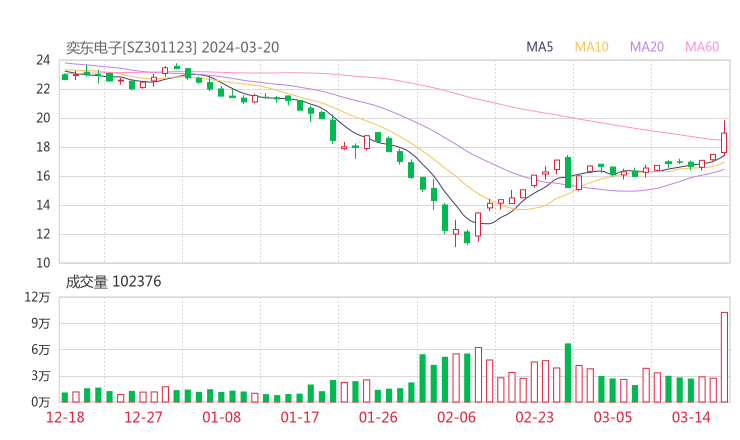This screenshot has width=740, height=440.
Task: Click the 0万 volume axis label
Action: click(x=41, y=402)
